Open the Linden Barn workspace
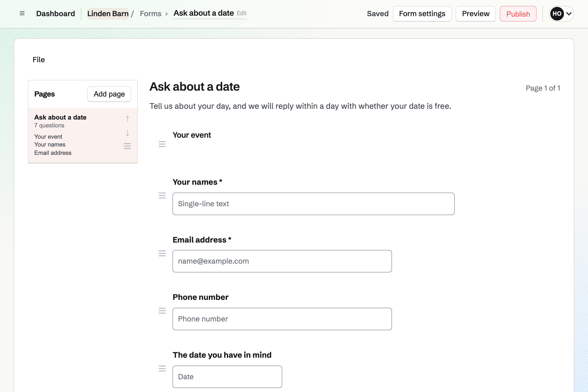588x392 pixels. coord(108,13)
